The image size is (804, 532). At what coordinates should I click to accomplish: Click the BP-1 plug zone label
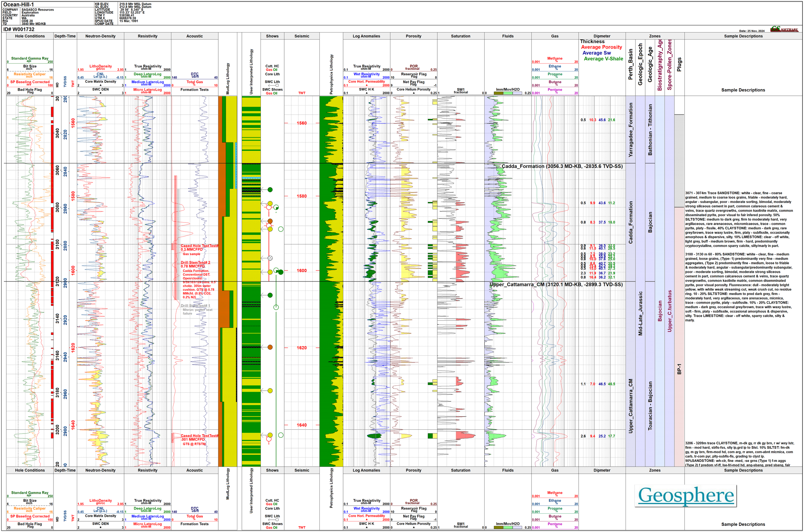(679, 369)
